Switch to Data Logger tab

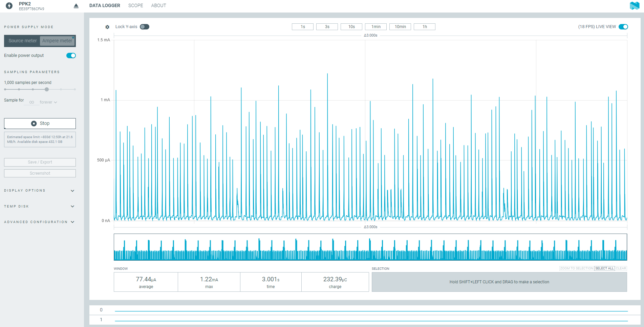[x=105, y=5]
